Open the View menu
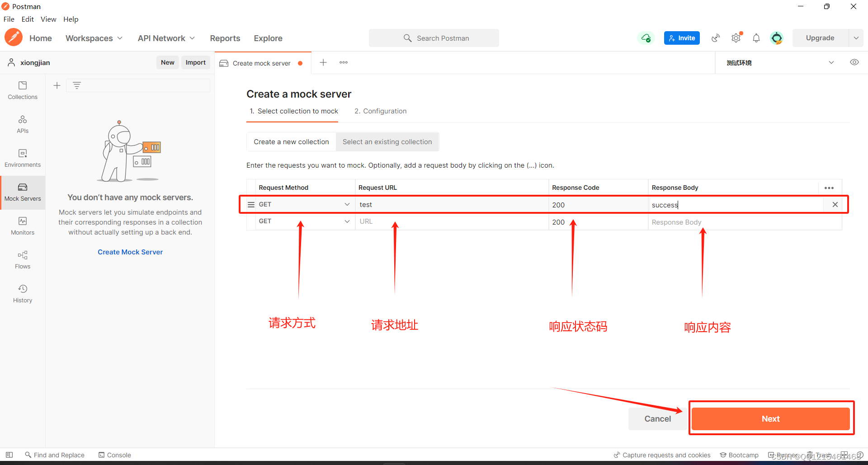Image resolution: width=868 pixels, height=465 pixels. [48, 19]
